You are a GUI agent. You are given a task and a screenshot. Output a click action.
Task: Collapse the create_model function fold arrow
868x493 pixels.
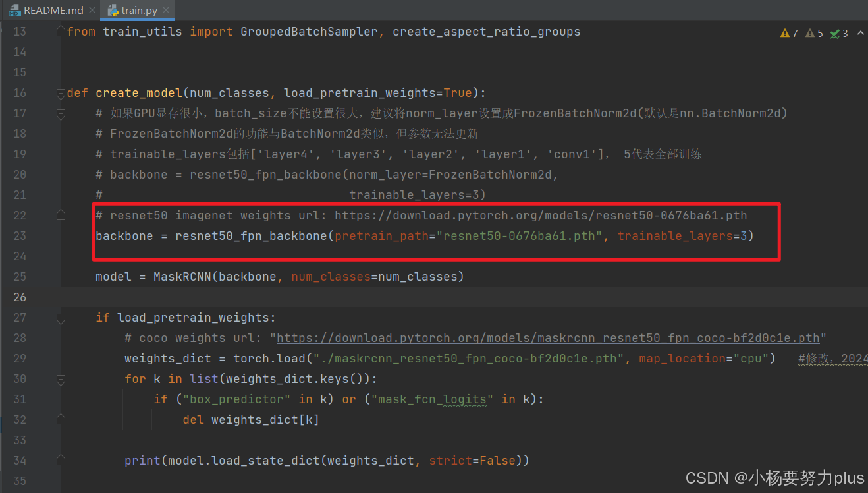tap(60, 93)
